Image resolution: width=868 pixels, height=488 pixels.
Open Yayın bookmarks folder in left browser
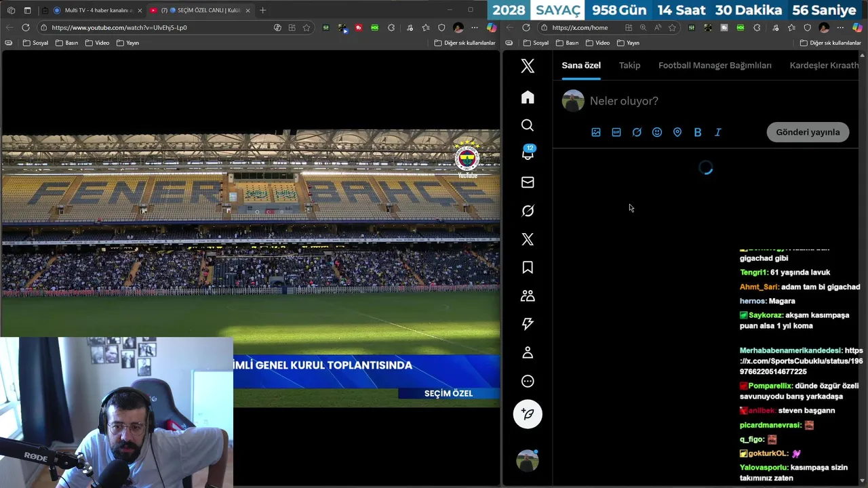[x=127, y=43]
